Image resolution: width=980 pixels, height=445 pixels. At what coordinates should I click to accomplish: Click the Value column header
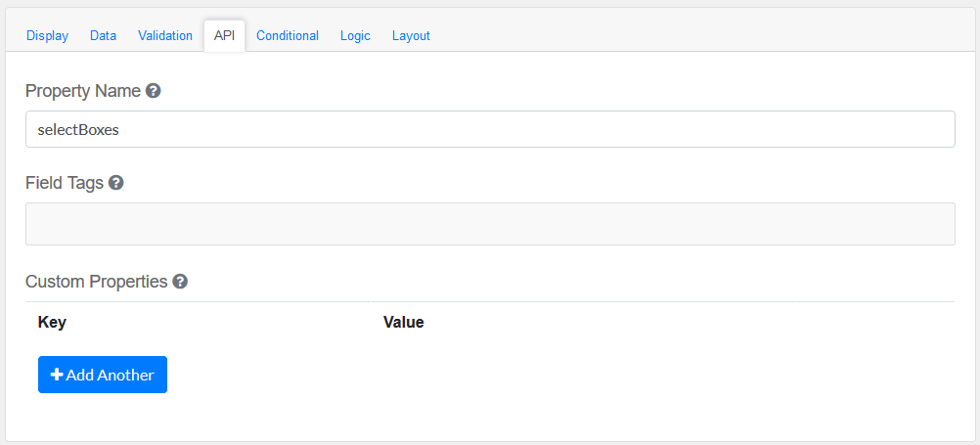(403, 322)
